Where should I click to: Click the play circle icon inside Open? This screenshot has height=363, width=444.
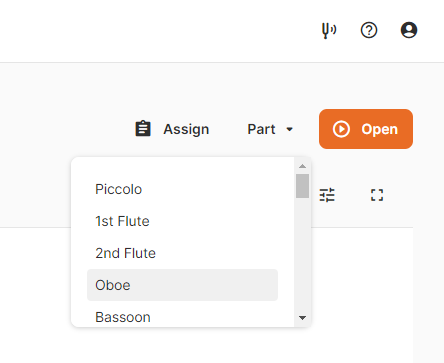341,129
